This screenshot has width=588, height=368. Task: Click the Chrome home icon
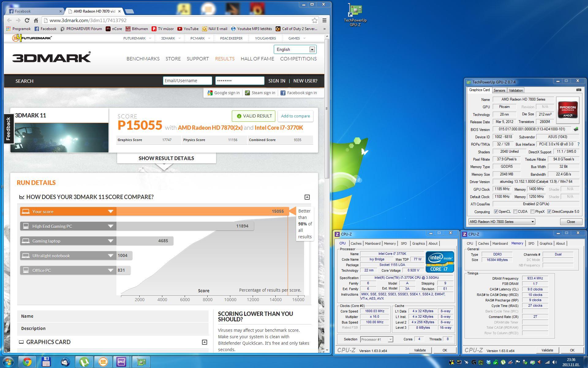pyautogui.click(x=36, y=20)
